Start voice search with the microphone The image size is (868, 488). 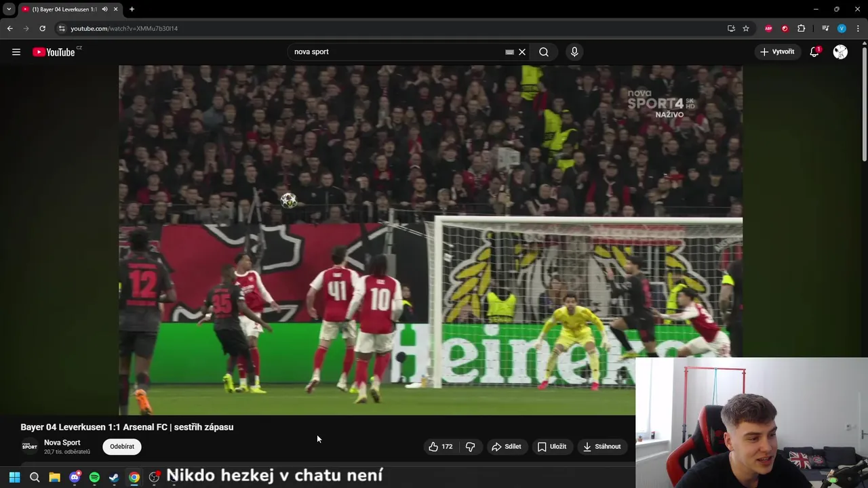click(574, 52)
